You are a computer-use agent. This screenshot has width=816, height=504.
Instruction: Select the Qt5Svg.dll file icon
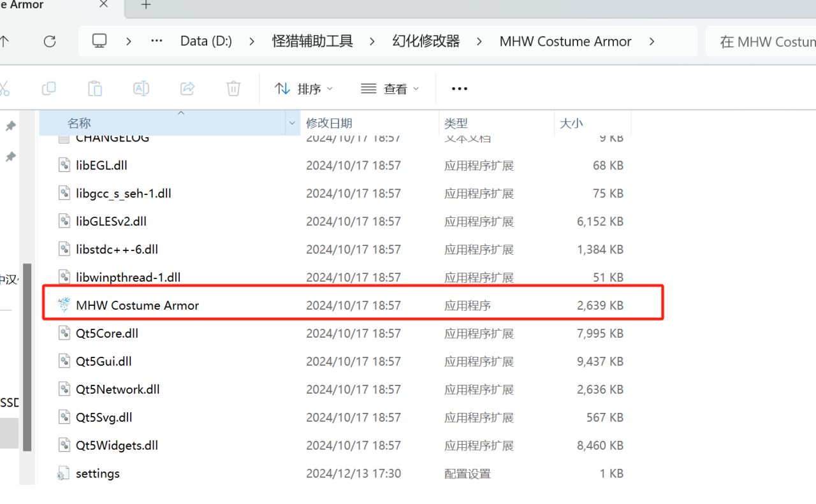tap(64, 417)
